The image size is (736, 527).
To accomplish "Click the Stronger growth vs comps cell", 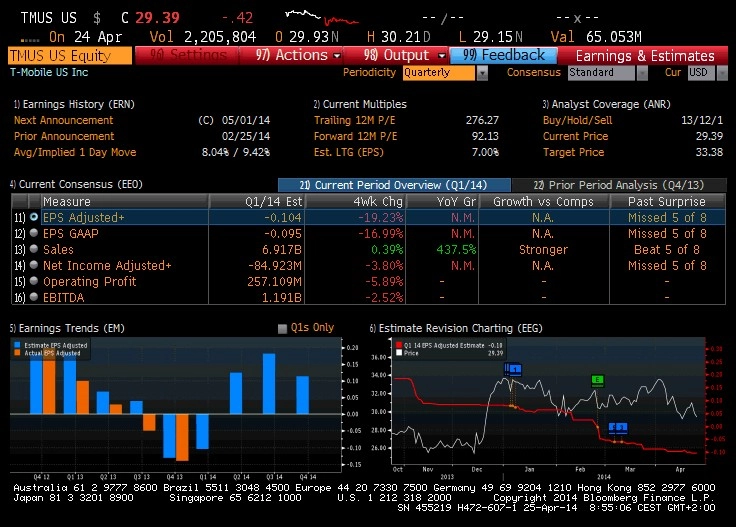I will 544,250.
